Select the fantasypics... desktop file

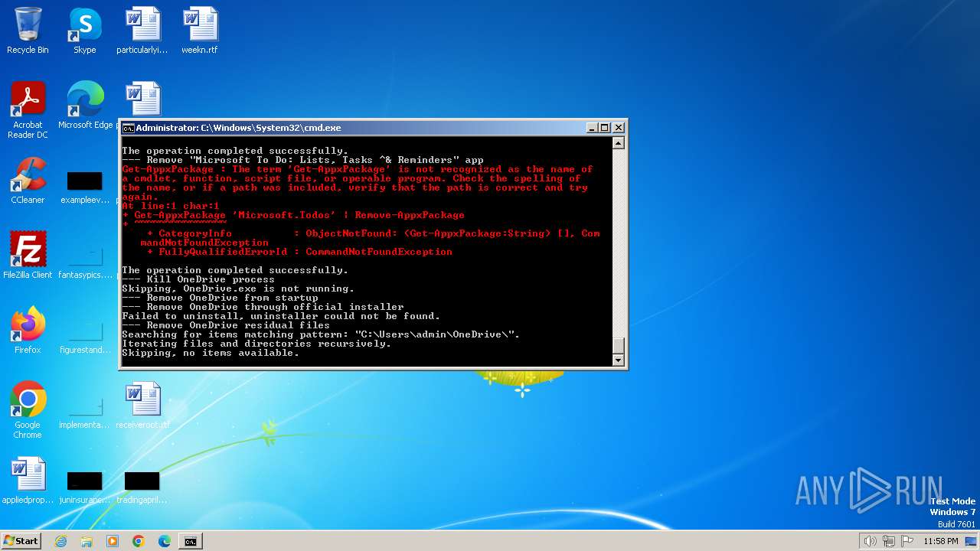pyautogui.click(x=84, y=262)
